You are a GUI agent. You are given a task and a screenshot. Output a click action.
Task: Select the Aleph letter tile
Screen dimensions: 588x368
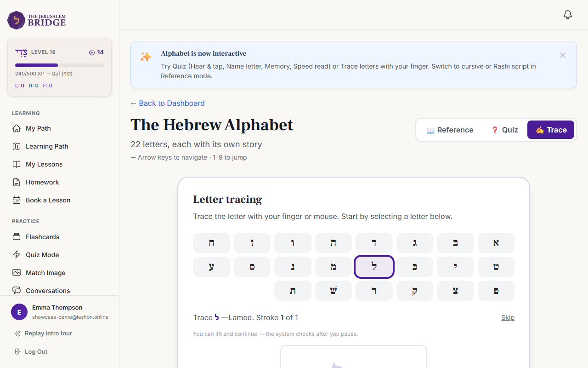coord(496,242)
